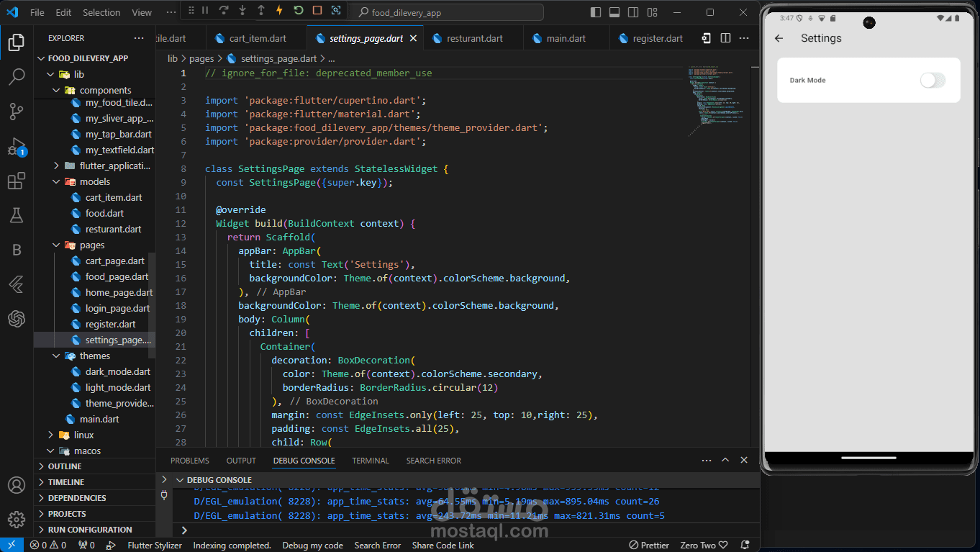Open the Manage gear icon
980x552 pixels.
point(16,519)
